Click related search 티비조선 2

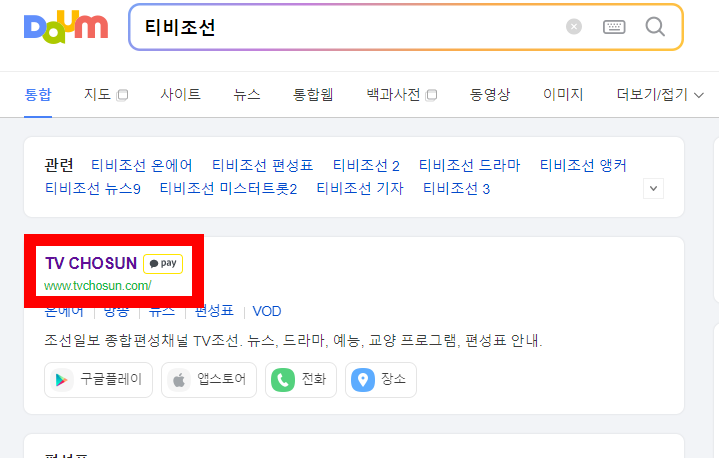(366, 165)
